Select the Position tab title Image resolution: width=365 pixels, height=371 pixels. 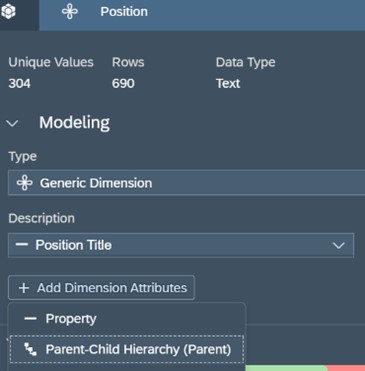[124, 12]
